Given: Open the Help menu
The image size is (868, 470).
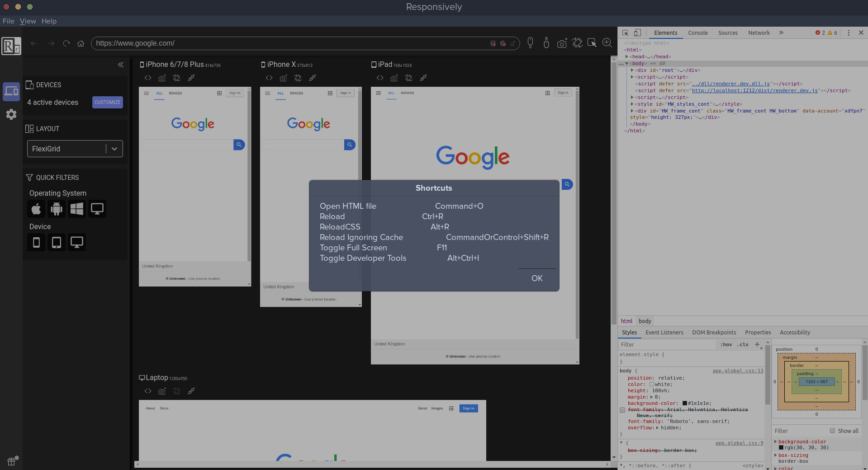Looking at the screenshot, I should click(x=49, y=21).
